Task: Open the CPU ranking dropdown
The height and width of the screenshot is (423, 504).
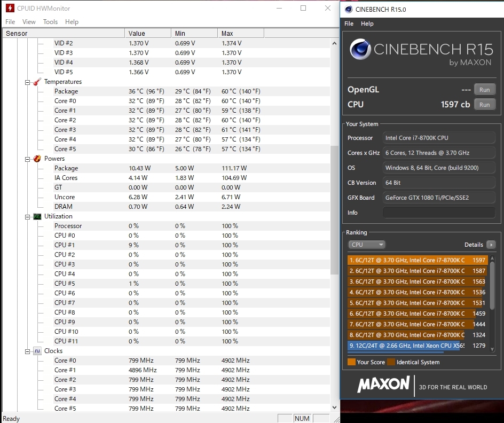Action: [367, 245]
